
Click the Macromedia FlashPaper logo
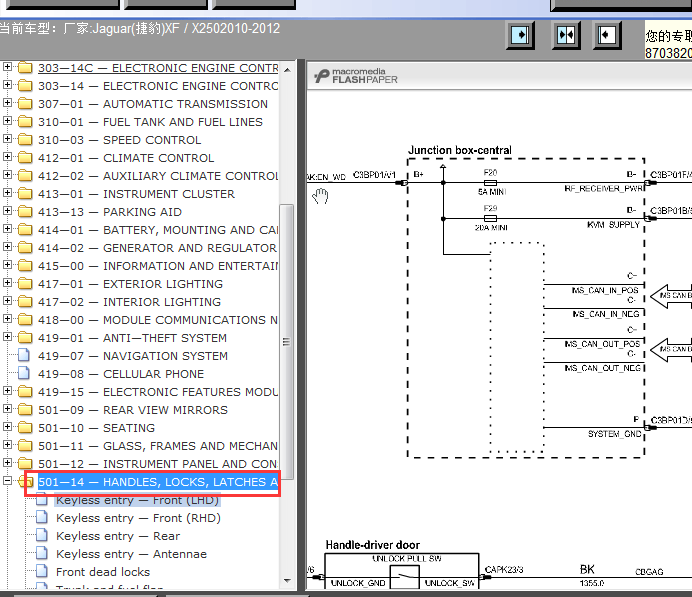[x=356, y=76]
